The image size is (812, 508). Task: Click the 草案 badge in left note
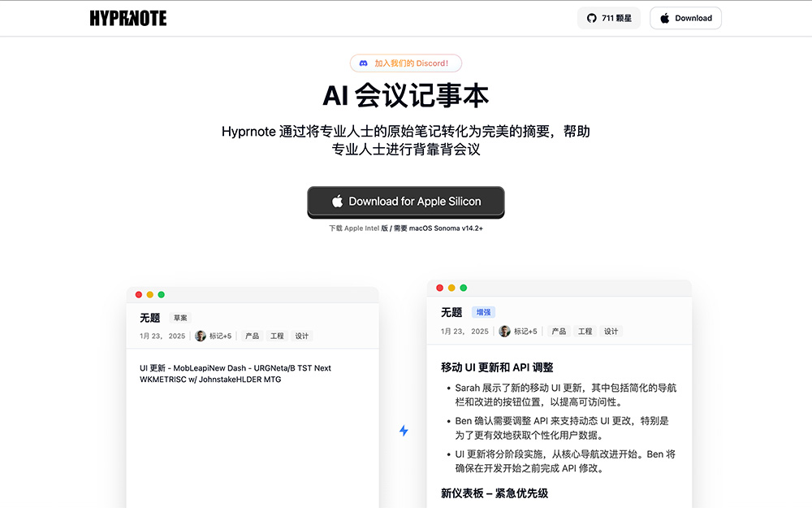[180, 318]
